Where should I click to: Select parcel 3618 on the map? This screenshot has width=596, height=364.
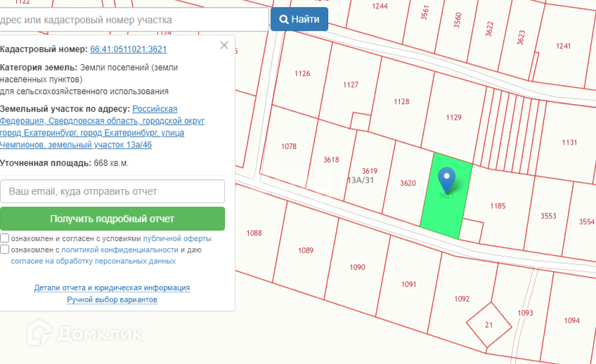(x=331, y=160)
